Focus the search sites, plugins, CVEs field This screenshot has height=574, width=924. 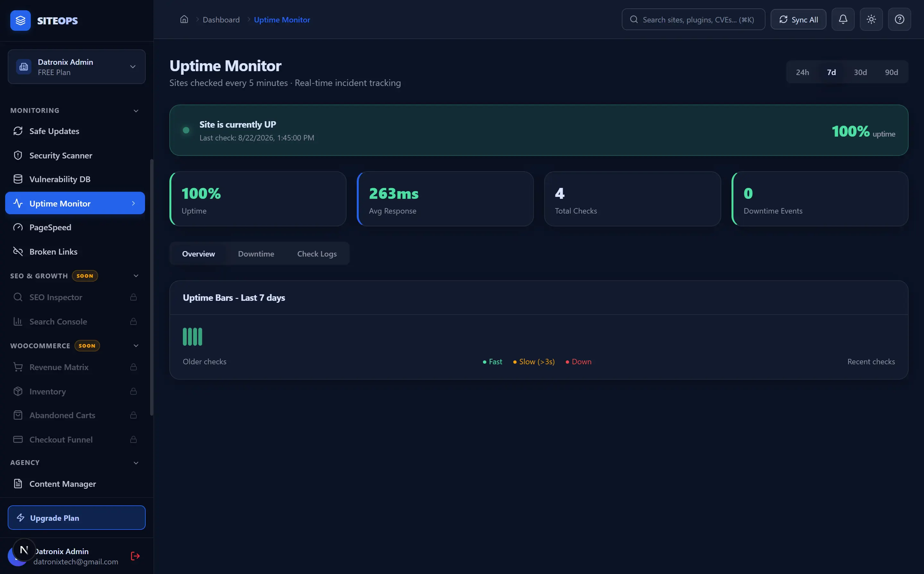(693, 19)
